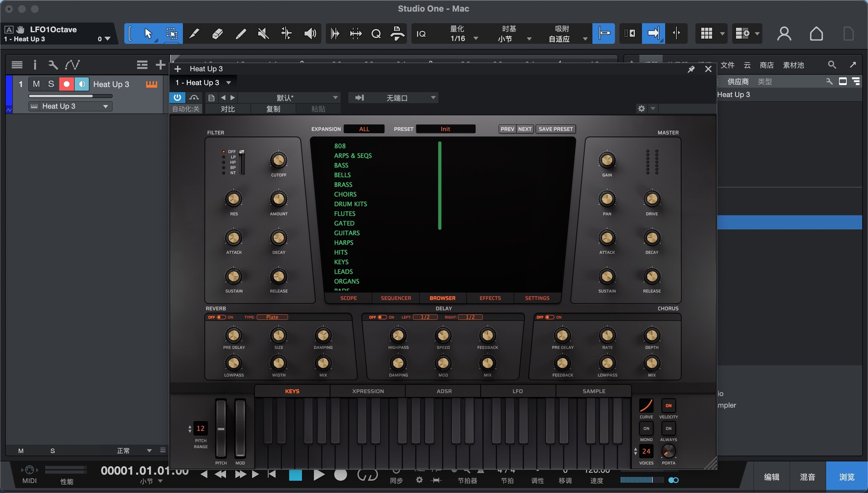The width and height of the screenshot is (868, 493).
Task: Select the Mute tool
Action: [263, 33]
